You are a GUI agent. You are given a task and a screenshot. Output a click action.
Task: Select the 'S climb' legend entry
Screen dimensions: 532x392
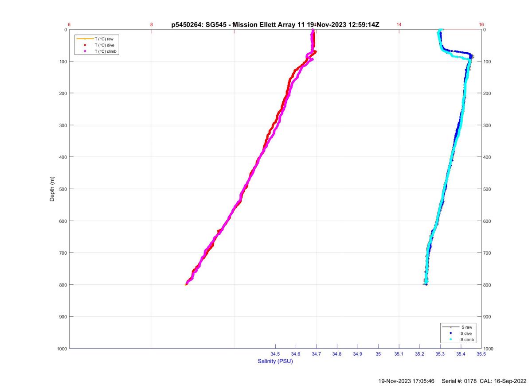[468, 339]
